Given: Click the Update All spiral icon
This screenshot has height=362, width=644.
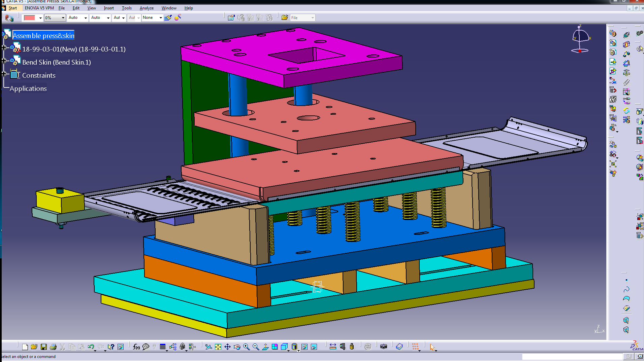Looking at the screenshot, I should pos(368,347).
